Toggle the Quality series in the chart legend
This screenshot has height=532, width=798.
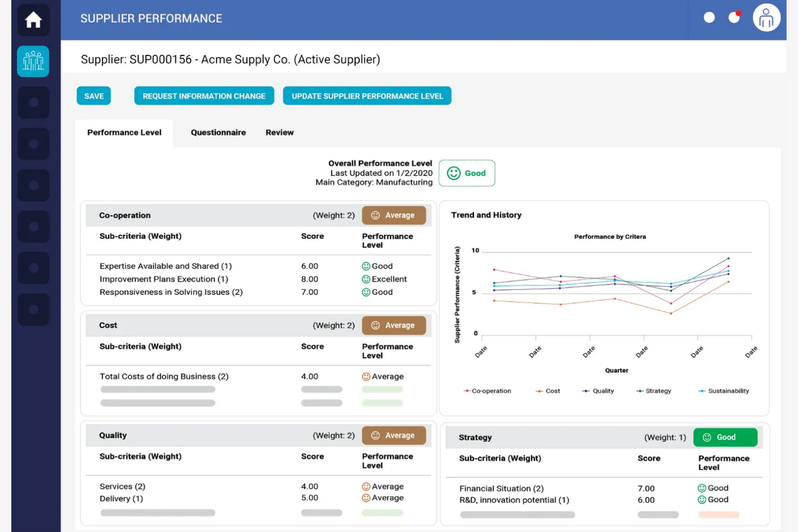[x=598, y=391]
